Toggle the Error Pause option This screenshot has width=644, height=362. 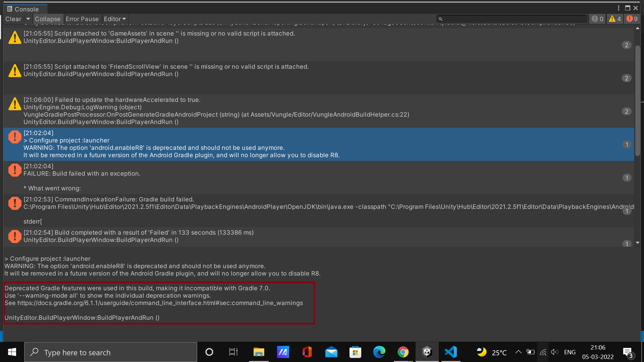coord(82,19)
